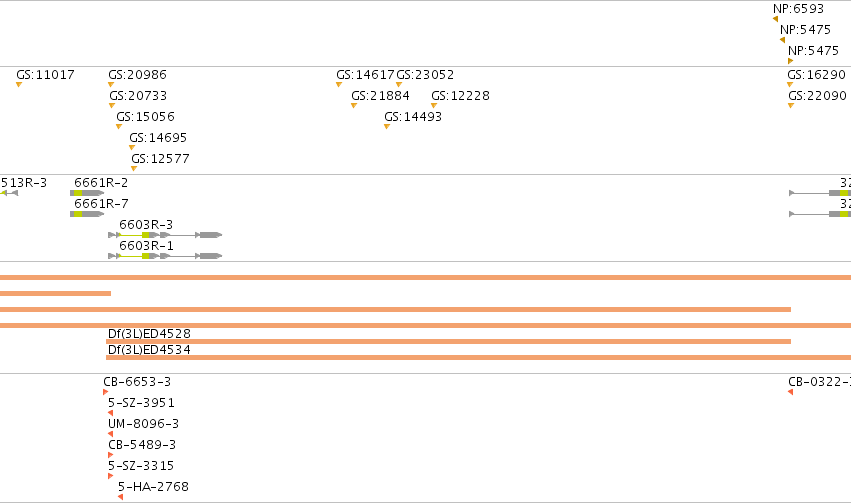Image resolution: width=851 pixels, height=503 pixels.
Task: Select the CB-0322 red arrow marker
Action: pos(790,392)
